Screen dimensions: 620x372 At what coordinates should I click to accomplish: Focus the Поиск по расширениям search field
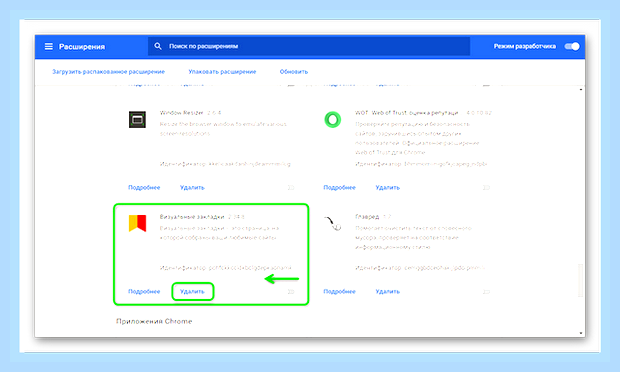click(309, 46)
